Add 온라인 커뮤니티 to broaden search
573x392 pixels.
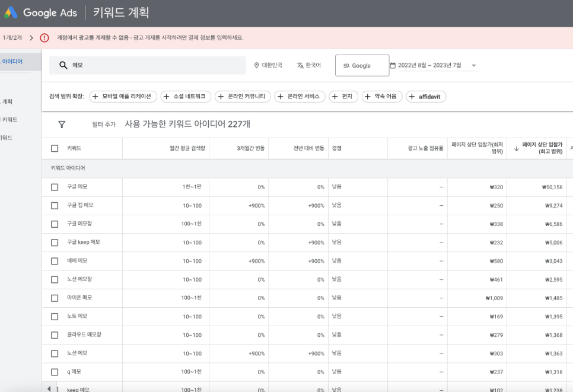click(x=243, y=97)
